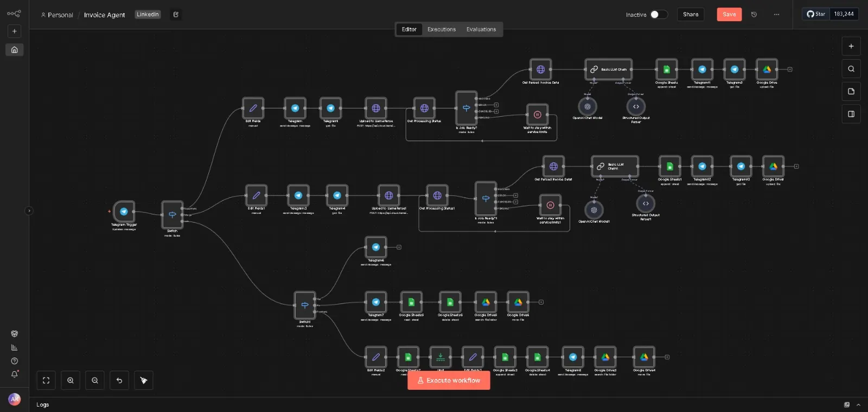The width and height of the screenshot is (868, 412).
Task: Open the Home sidebar item
Action: point(15,50)
